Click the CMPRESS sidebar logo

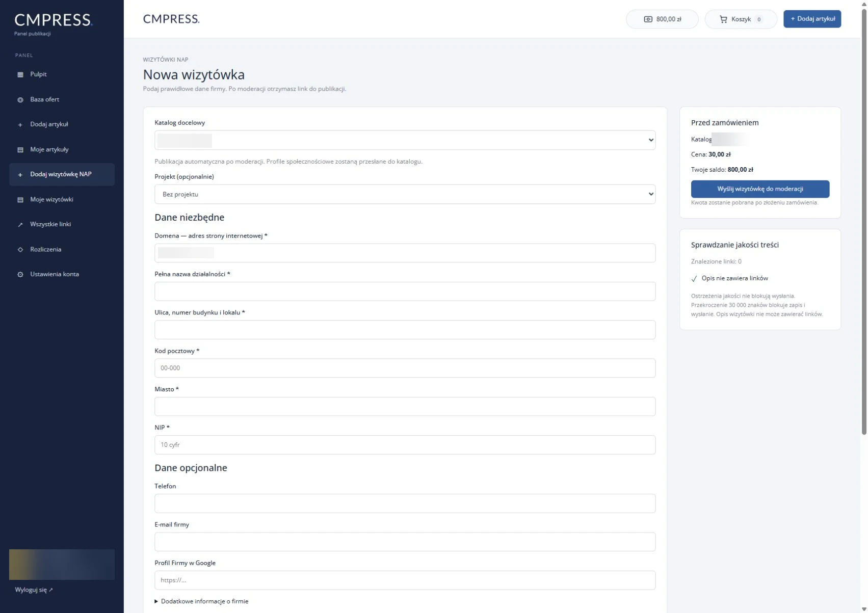(x=53, y=20)
